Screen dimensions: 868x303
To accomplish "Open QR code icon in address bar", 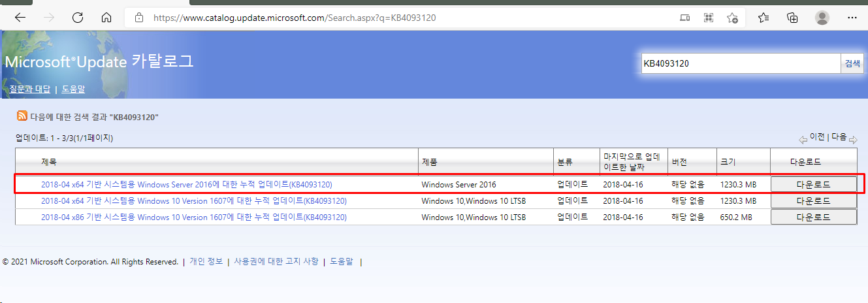I will click(708, 18).
